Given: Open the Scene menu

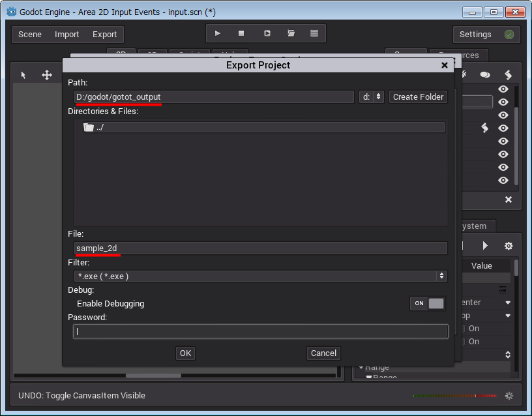Looking at the screenshot, I should tap(30, 35).
